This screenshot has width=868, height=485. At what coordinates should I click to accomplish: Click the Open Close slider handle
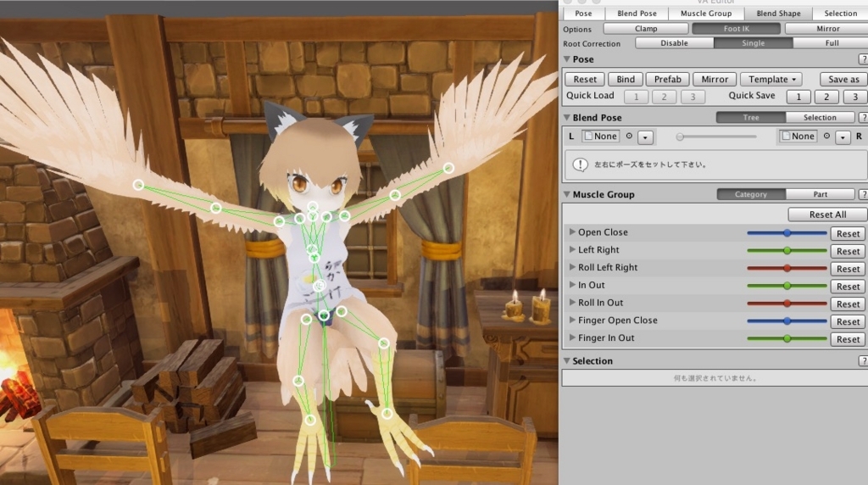pos(787,233)
